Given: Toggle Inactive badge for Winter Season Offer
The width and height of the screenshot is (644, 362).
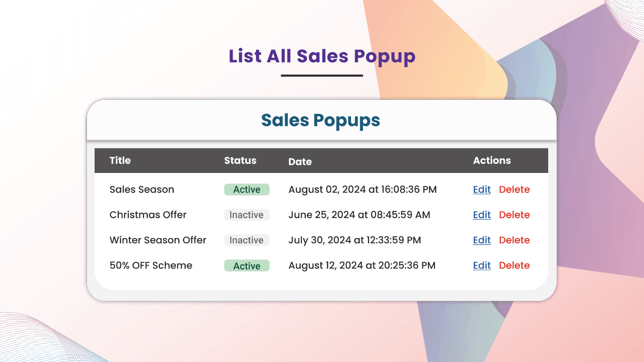Looking at the screenshot, I should tap(247, 240).
